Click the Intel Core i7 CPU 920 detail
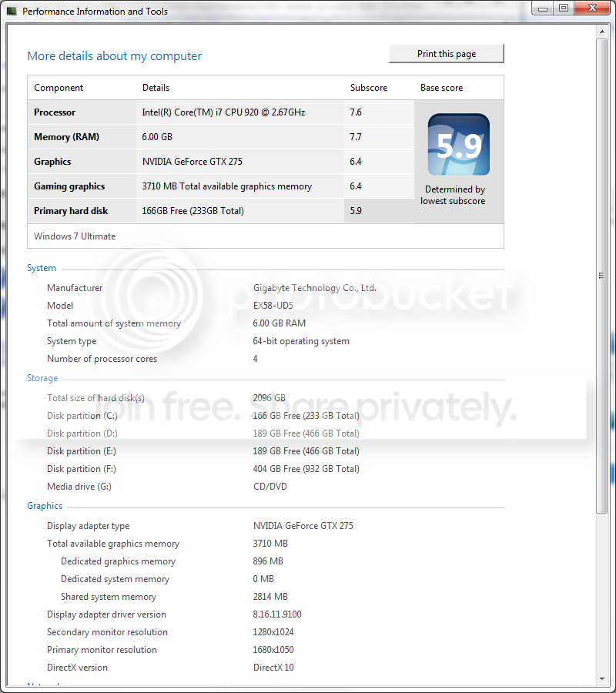 tap(223, 112)
